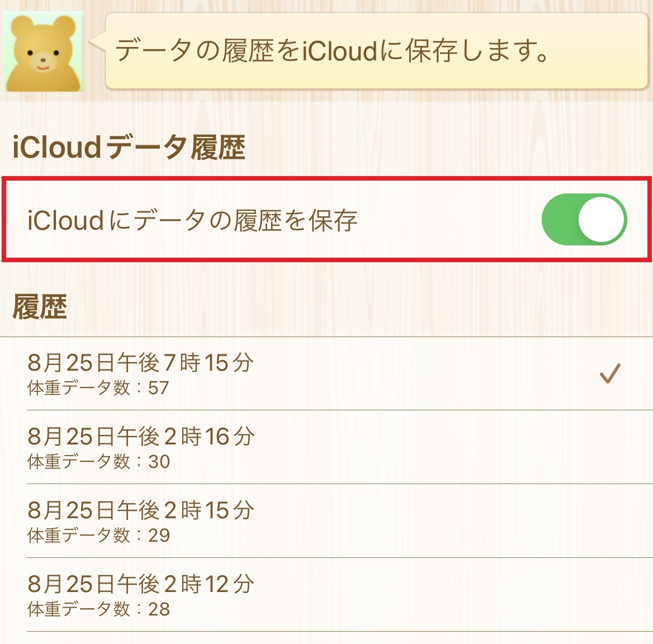653x644 pixels.
Task: Select the 8月25日午後7時15分 history entry
Action: point(141,363)
